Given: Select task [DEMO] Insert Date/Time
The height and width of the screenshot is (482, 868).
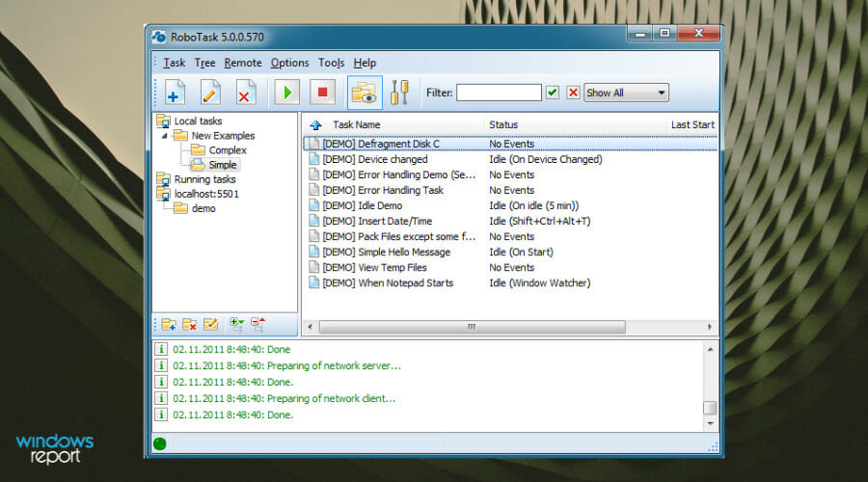Looking at the screenshot, I should click(x=377, y=222).
